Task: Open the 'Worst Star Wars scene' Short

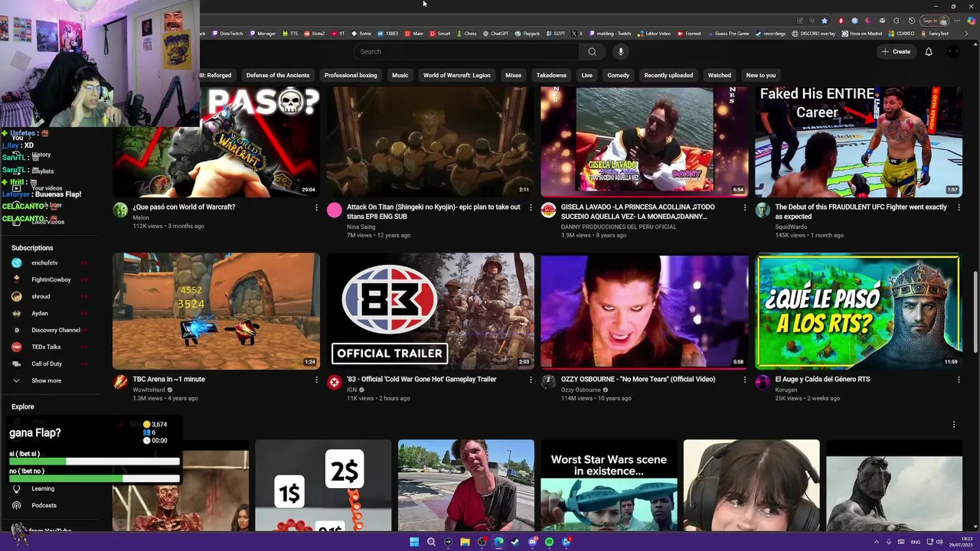Action: (609, 486)
